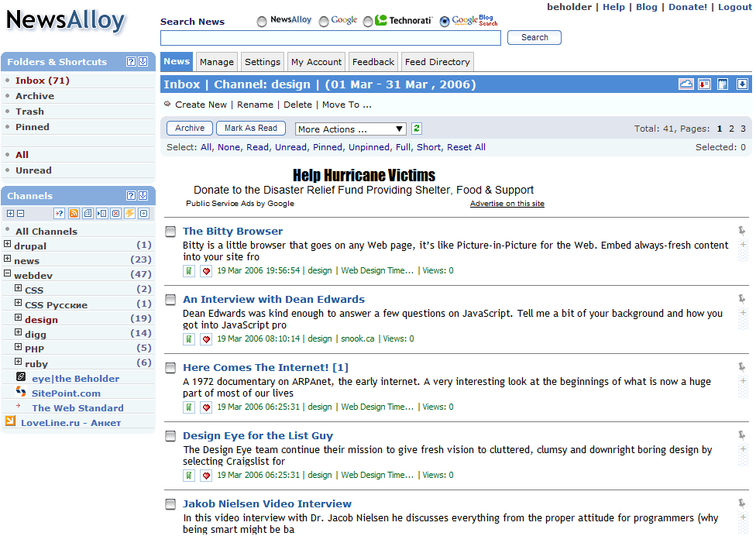Image resolution: width=756 pixels, height=536 pixels.
Task: Click the red X icon in Channels toolbar
Action: tap(115, 214)
